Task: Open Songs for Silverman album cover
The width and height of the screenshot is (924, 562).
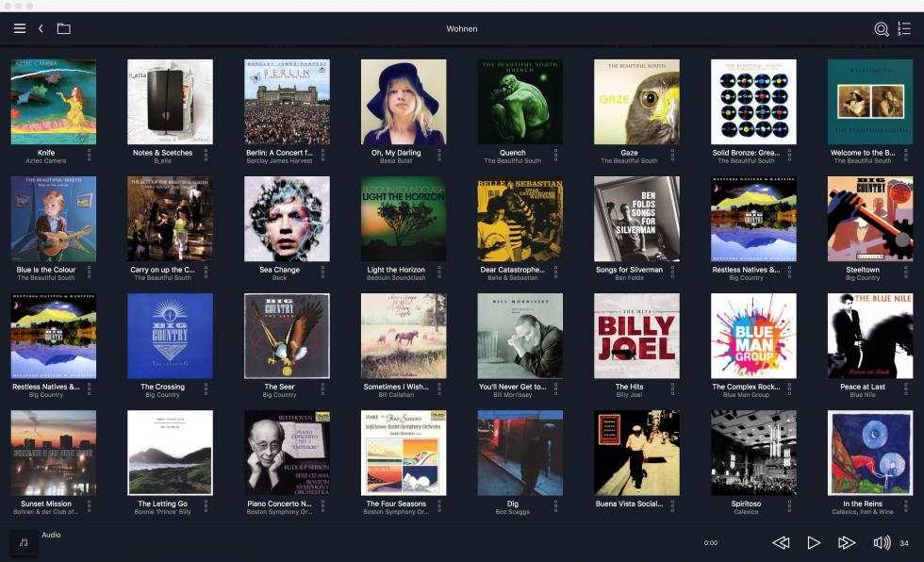Action: tap(636, 219)
